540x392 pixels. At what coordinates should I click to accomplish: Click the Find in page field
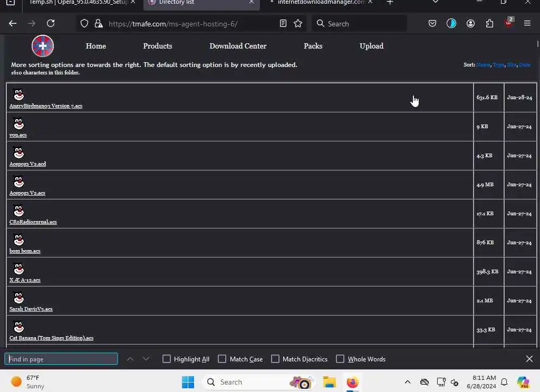(61, 359)
